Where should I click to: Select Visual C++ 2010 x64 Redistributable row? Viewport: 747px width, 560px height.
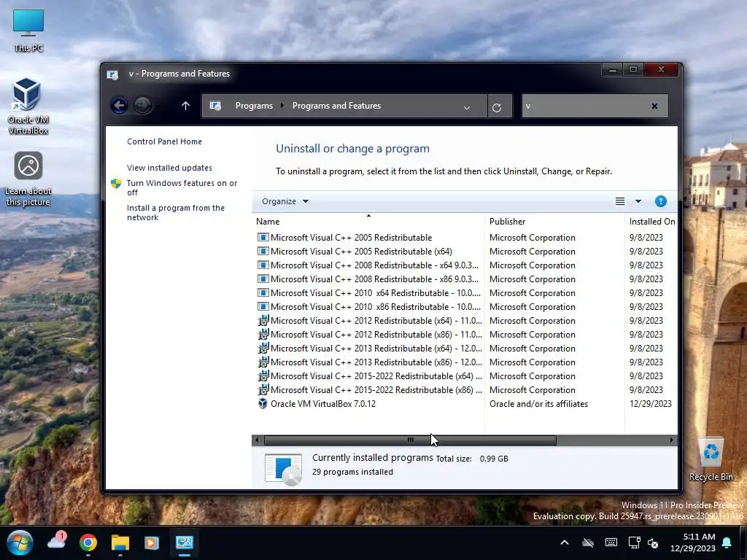pos(465,292)
